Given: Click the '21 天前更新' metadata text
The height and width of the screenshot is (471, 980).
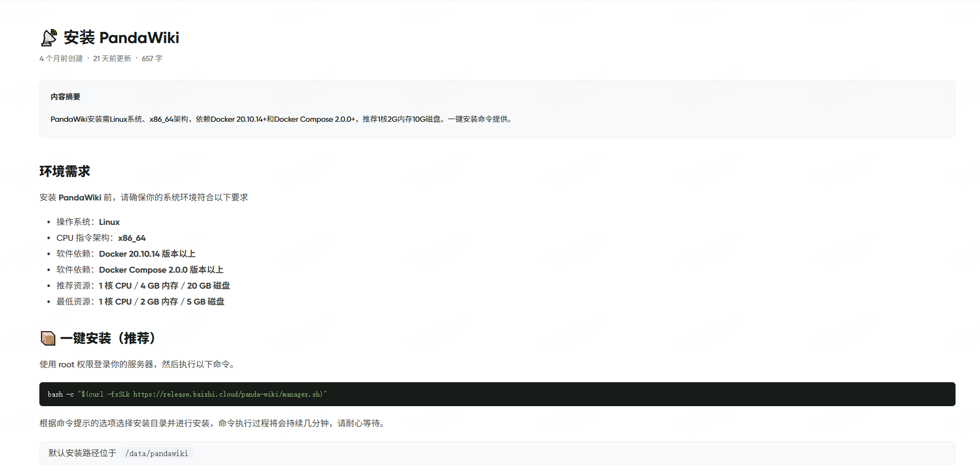Looking at the screenshot, I should [x=112, y=58].
